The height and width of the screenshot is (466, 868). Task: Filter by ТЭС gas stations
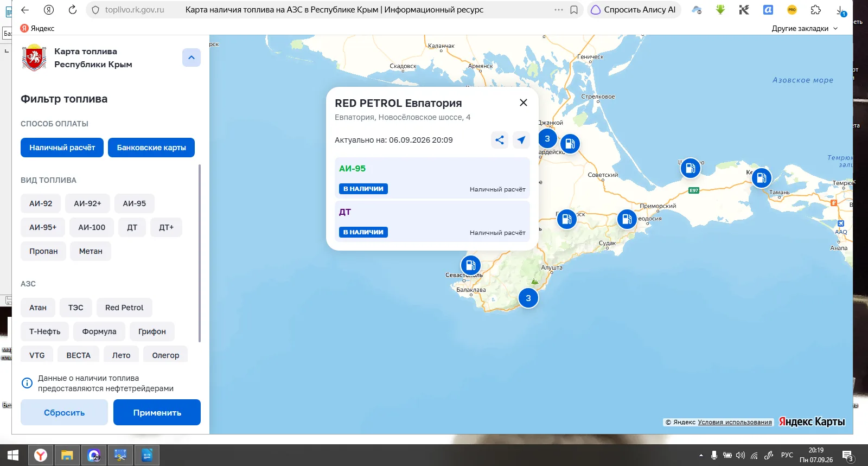click(76, 308)
